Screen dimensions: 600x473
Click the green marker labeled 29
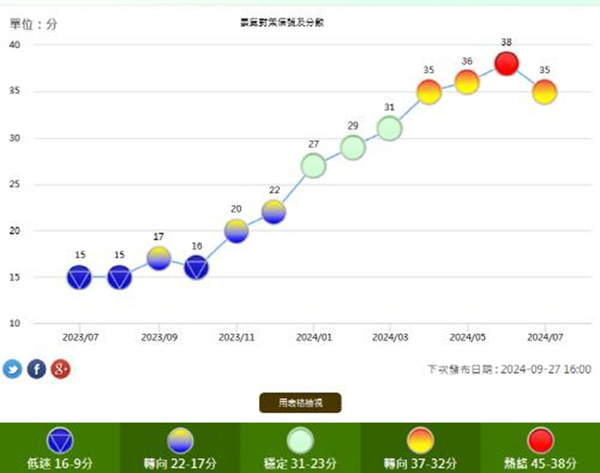[353, 147]
